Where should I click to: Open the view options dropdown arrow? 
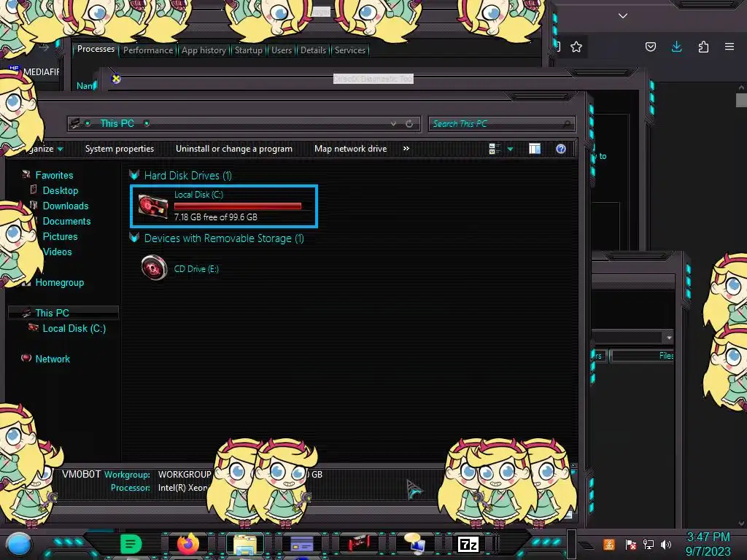click(x=510, y=149)
